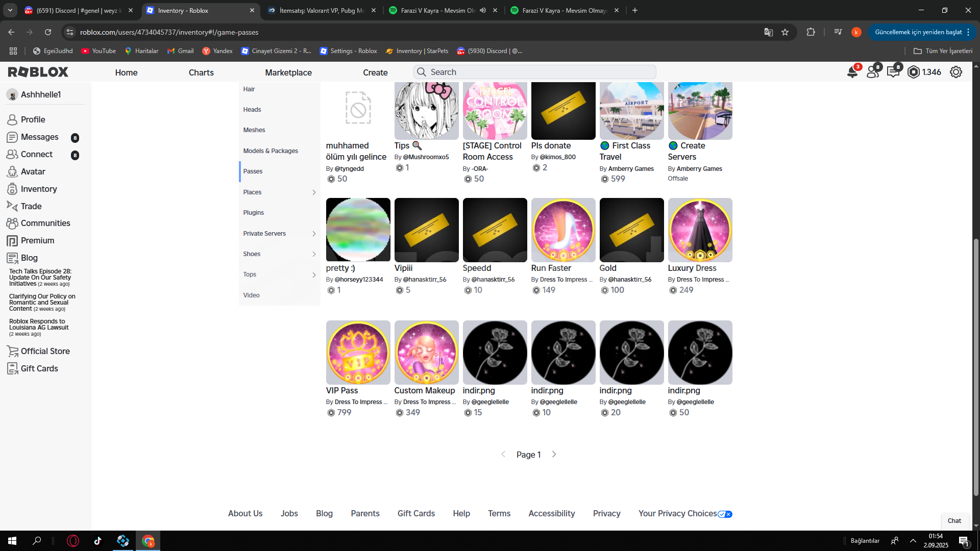
Task: Open the friend requests icon in the header
Action: point(873,72)
